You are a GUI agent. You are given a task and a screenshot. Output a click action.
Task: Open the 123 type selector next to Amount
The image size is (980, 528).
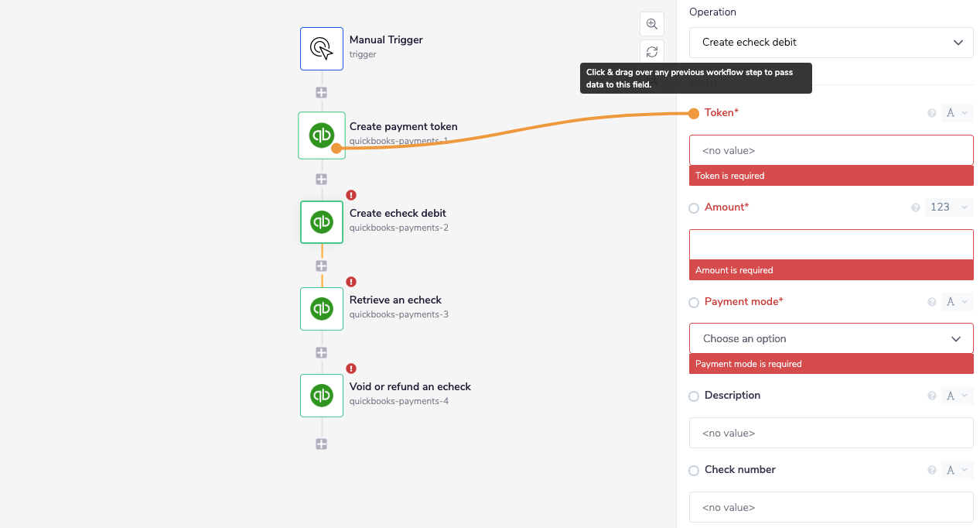point(948,207)
